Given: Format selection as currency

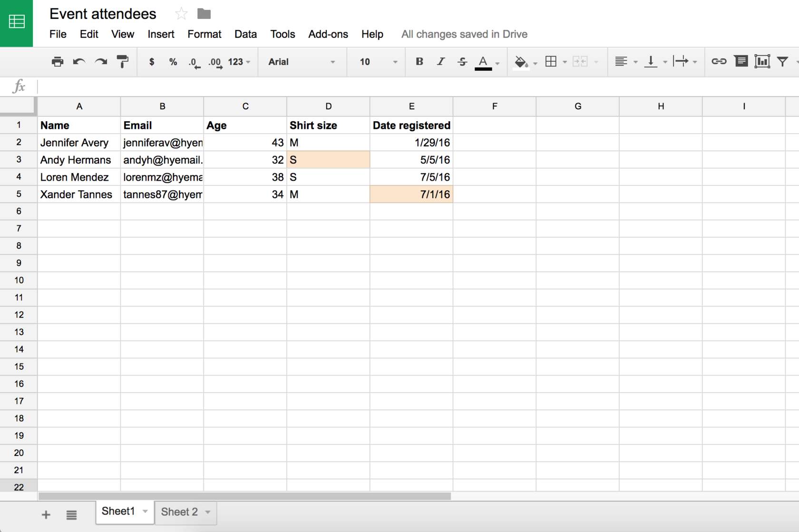Looking at the screenshot, I should (152, 61).
